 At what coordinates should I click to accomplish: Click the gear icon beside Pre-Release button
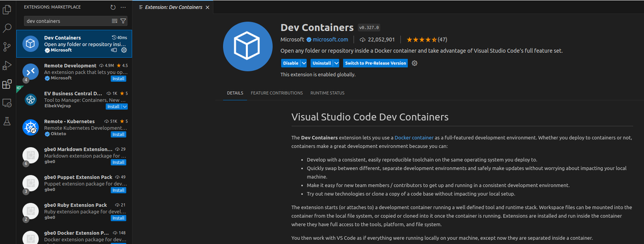pos(414,63)
